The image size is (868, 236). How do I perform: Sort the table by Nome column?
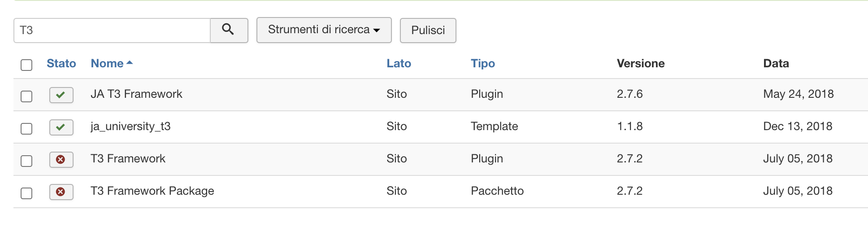pos(107,63)
